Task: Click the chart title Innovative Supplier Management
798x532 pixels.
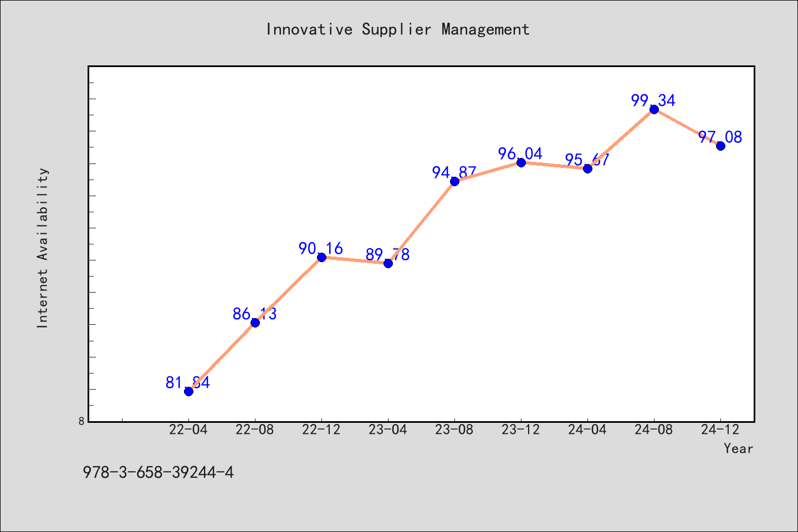Action: tap(398, 29)
